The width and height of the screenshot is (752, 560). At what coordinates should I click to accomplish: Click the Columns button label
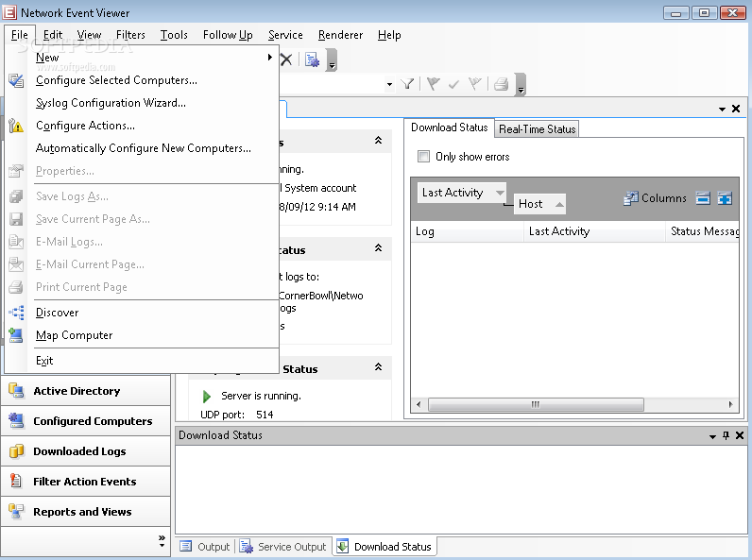[x=664, y=198]
